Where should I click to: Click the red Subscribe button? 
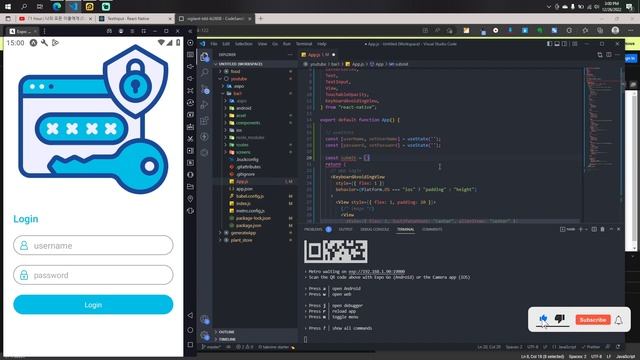coord(593,320)
